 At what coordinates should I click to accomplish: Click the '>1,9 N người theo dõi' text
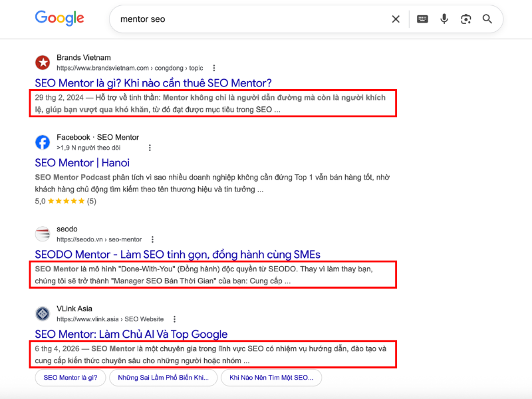click(88, 148)
